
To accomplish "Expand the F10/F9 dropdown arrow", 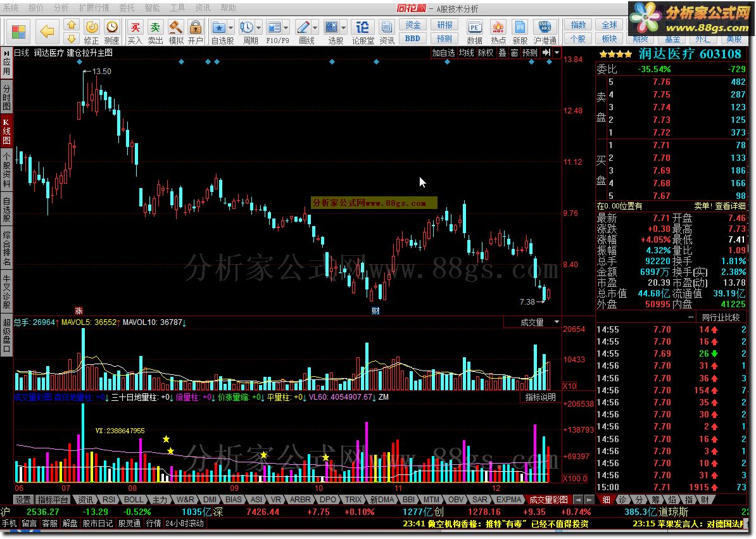I will pos(286,27).
